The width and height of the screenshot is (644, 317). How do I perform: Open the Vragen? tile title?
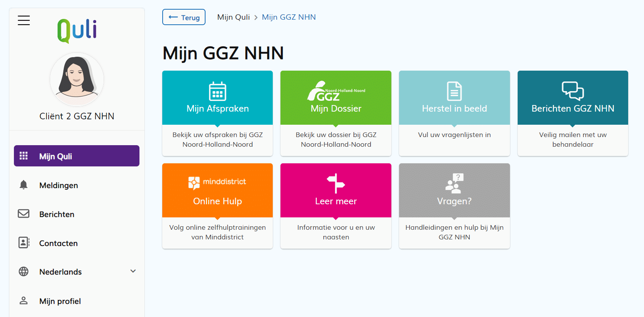[454, 201]
